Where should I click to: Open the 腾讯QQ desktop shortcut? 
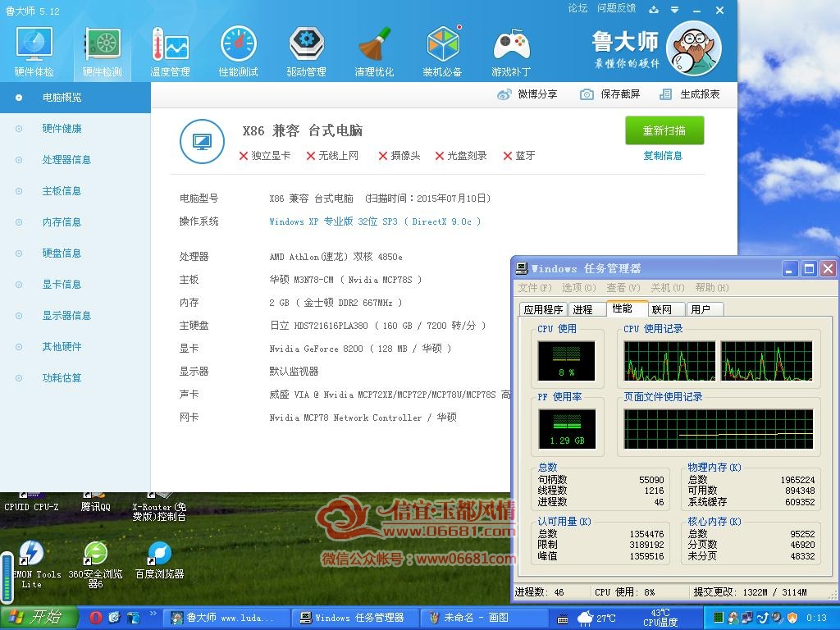(95, 502)
